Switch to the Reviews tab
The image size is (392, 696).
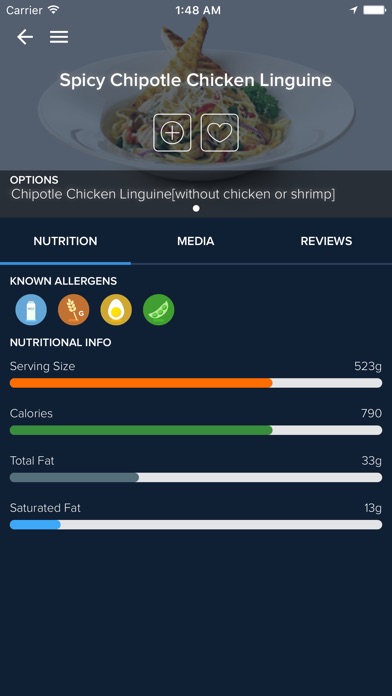[x=326, y=241]
